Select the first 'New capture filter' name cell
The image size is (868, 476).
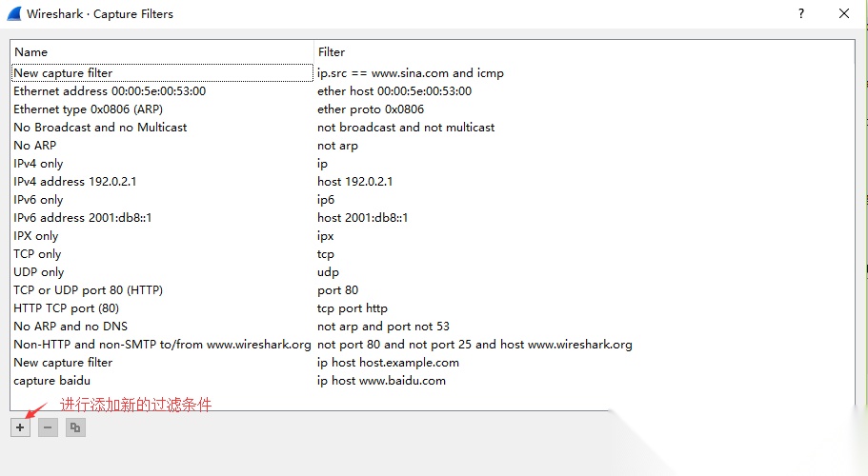click(162, 73)
